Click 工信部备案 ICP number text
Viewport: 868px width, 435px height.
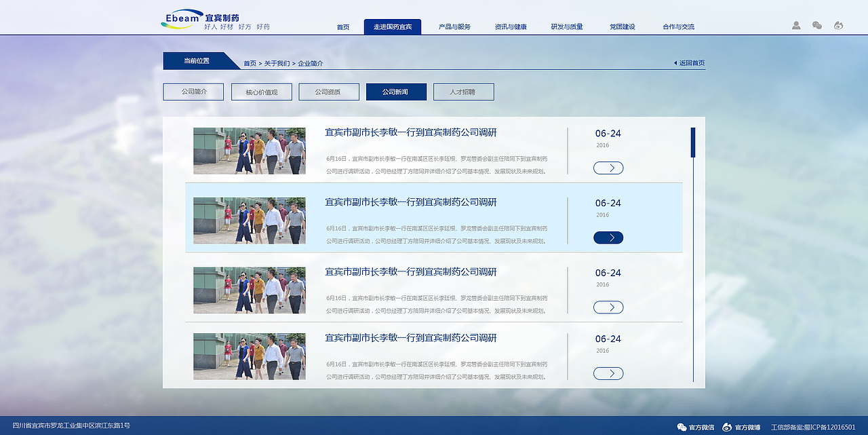(x=813, y=427)
